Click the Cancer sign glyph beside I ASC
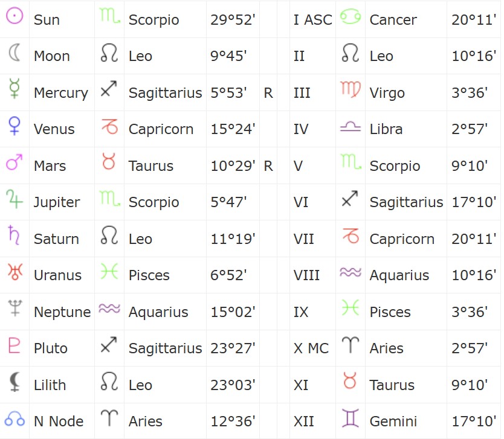This screenshot has width=504, height=439. (351, 16)
